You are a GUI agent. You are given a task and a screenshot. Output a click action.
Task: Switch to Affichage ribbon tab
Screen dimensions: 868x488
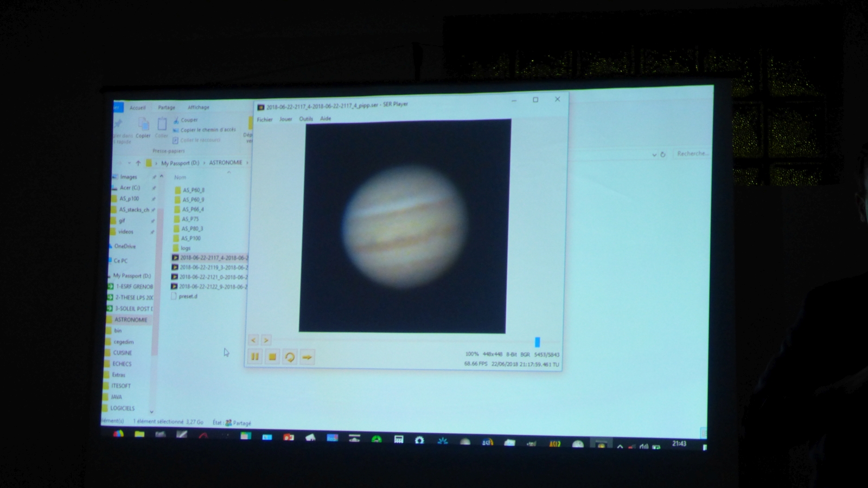(x=199, y=107)
